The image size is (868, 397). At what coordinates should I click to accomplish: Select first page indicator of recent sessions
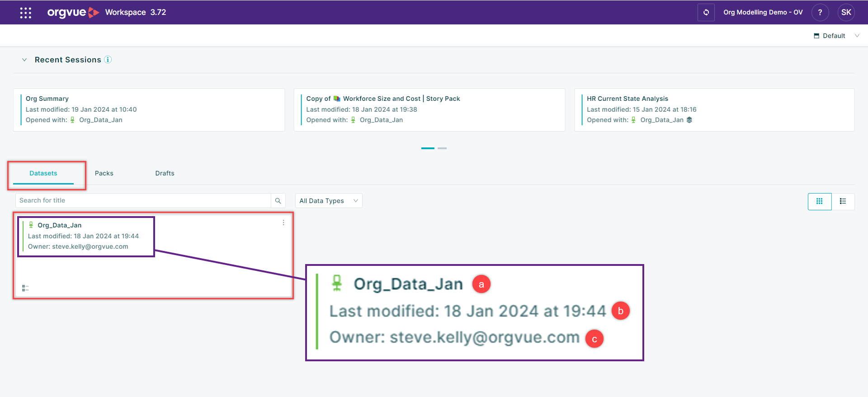pos(428,148)
